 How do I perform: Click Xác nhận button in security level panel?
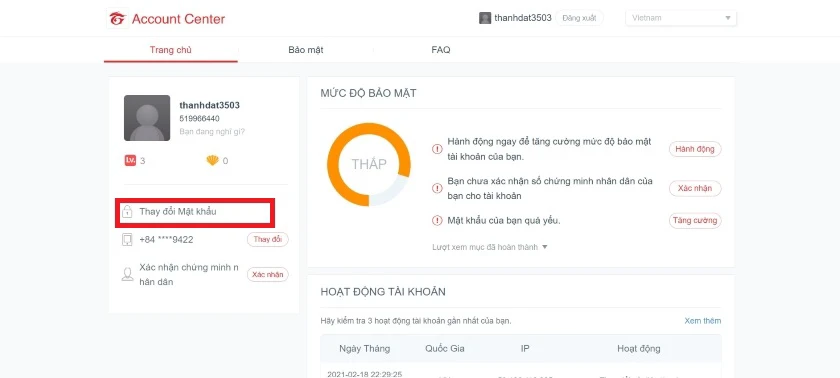(x=695, y=188)
